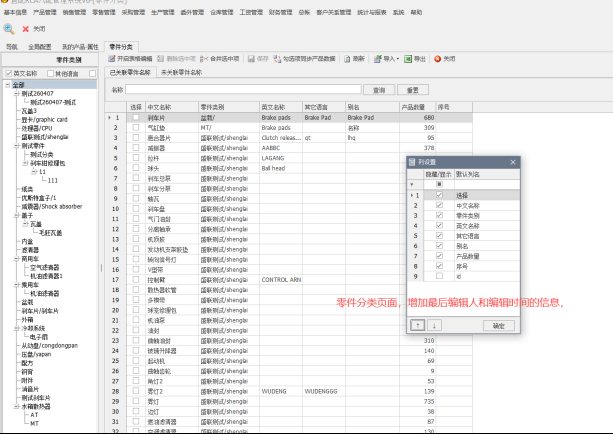Click the cell WUDENGGG in row 28
This screenshot has height=434, width=613.
click(324, 391)
